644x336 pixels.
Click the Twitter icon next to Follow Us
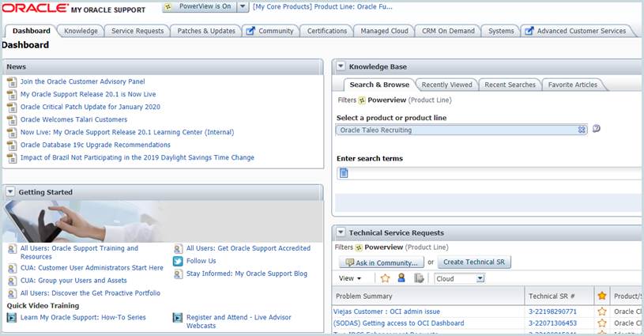178,261
